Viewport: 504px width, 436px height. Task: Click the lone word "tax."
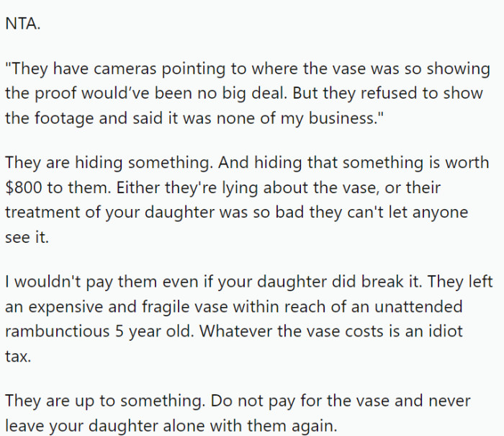(x=18, y=356)
